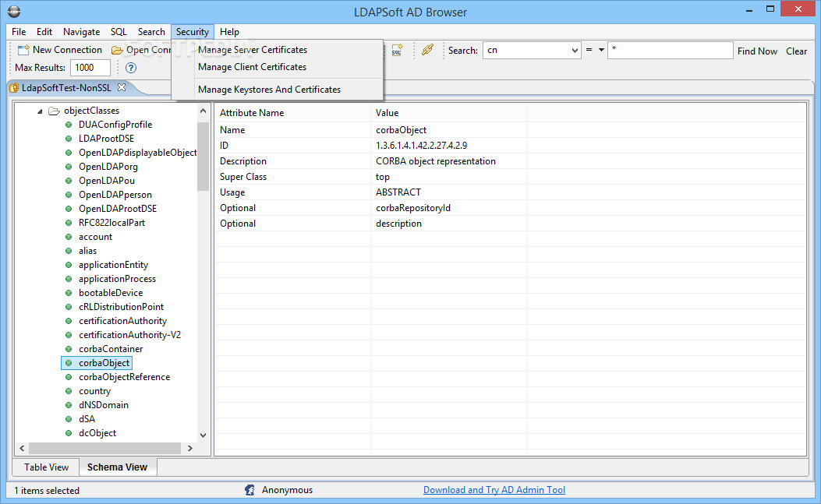The width and height of the screenshot is (821, 504).
Task: Select cRLDistributionPoint tree item
Action: (x=122, y=307)
